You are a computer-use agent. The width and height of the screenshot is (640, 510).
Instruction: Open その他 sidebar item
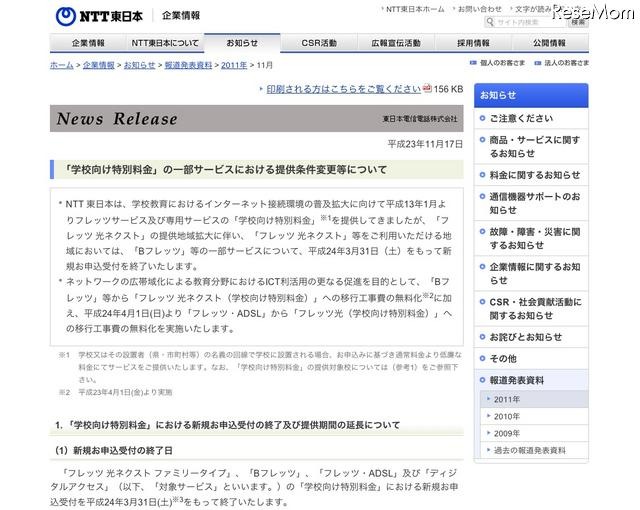coord(531,359)
